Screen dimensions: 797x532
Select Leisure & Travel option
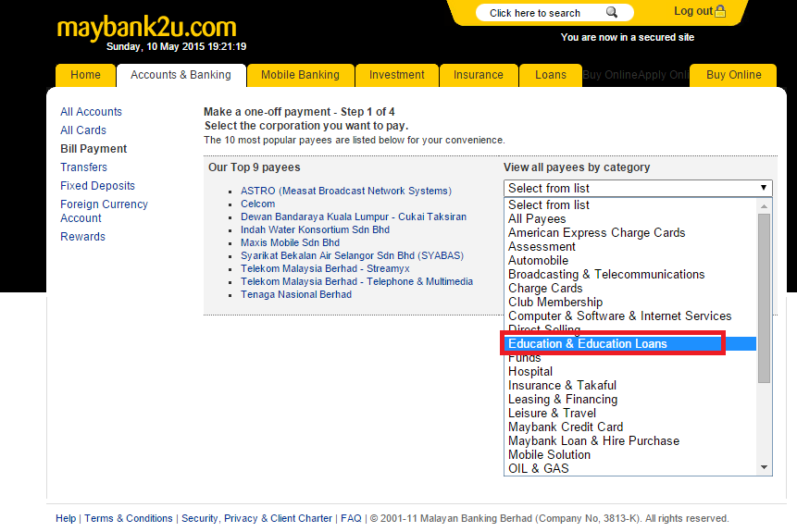click(x=552, y=413)
